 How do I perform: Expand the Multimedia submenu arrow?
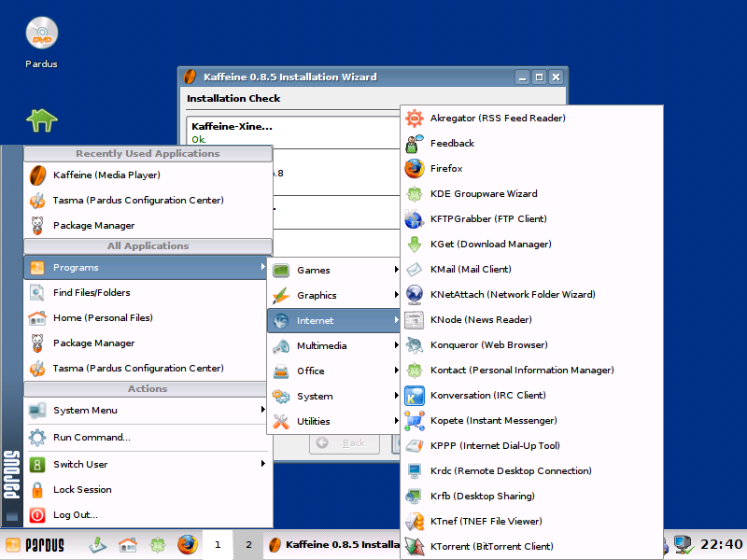396,345
